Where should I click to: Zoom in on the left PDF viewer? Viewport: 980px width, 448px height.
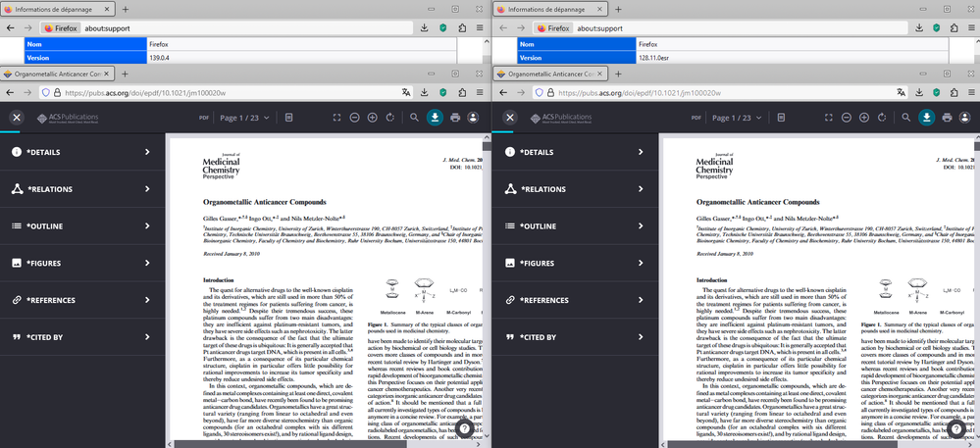click(373, 118)
